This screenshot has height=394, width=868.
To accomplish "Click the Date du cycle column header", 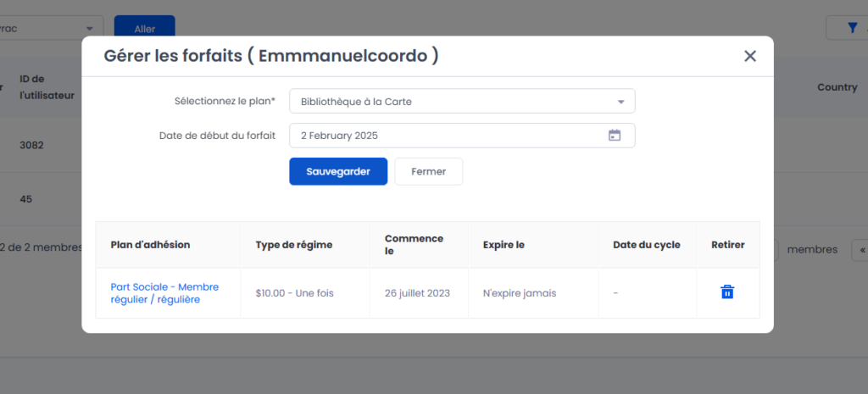I will (x=646, y=245).
